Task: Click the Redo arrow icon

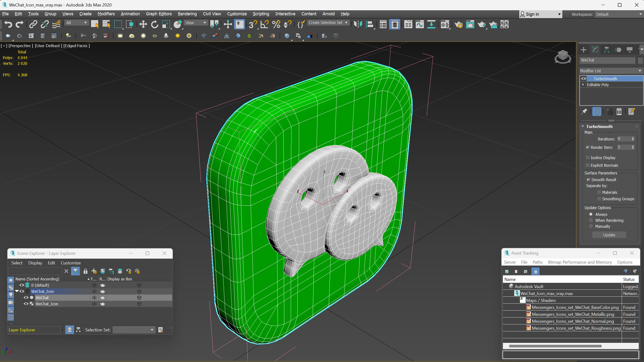Action: point(19,24)
